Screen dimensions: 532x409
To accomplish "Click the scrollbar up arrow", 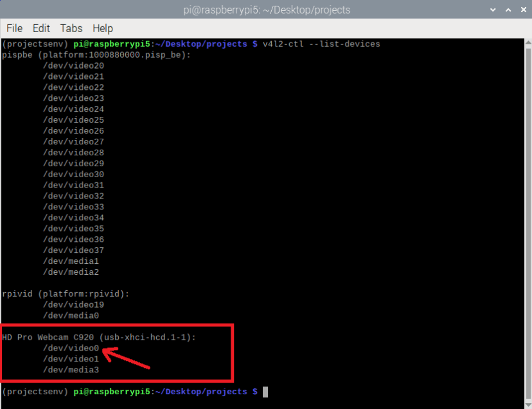I will point(528,44).
